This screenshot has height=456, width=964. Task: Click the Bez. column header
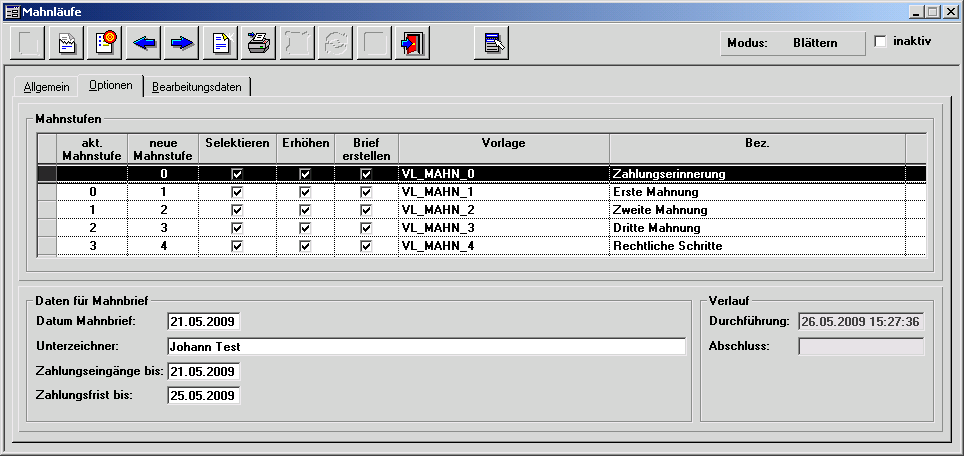756,144
